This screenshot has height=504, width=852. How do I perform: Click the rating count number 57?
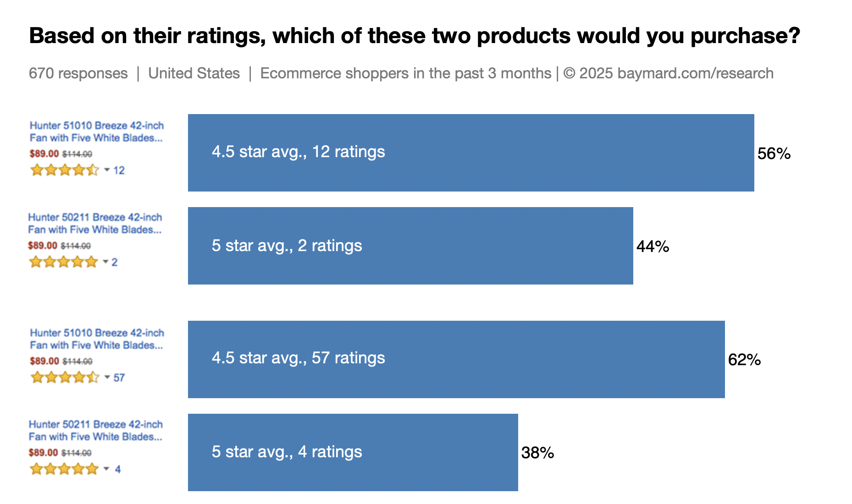click(119, 378)
